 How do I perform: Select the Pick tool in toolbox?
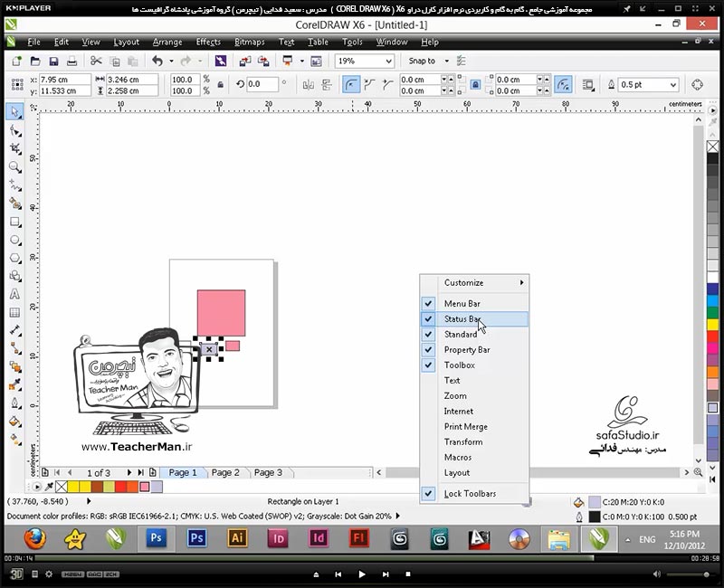pos(14,112)
